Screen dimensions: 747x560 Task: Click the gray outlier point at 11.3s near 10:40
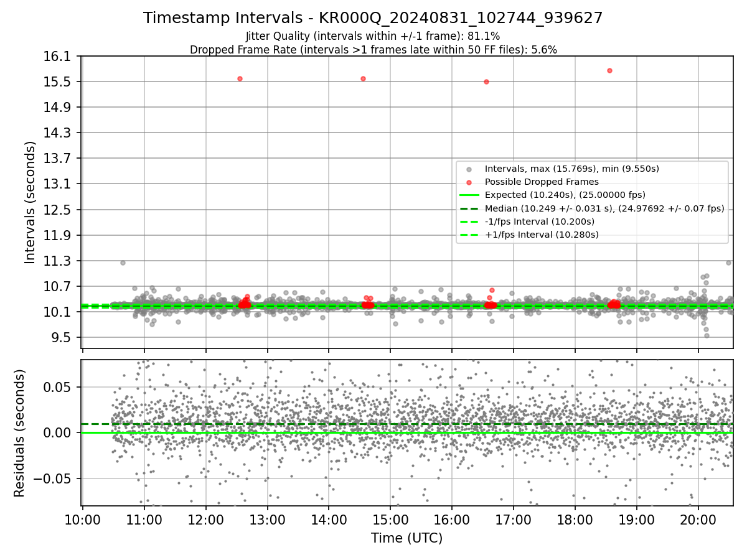[123, 263]
